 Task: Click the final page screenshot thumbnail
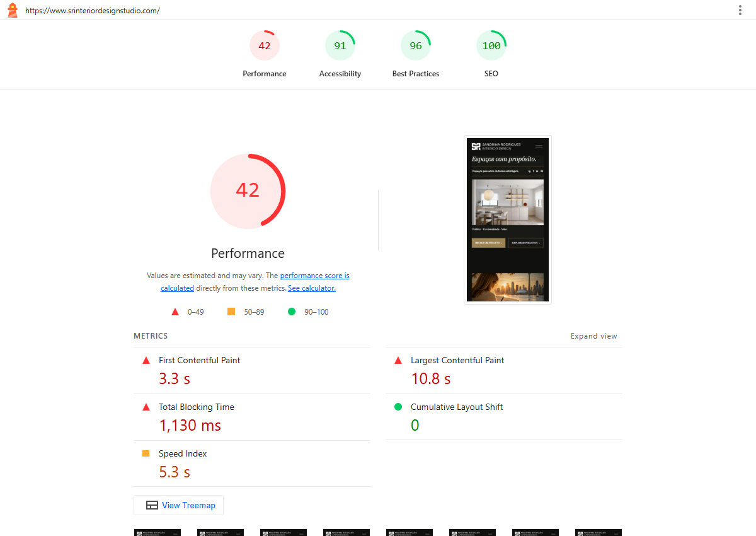pos(508,219)
